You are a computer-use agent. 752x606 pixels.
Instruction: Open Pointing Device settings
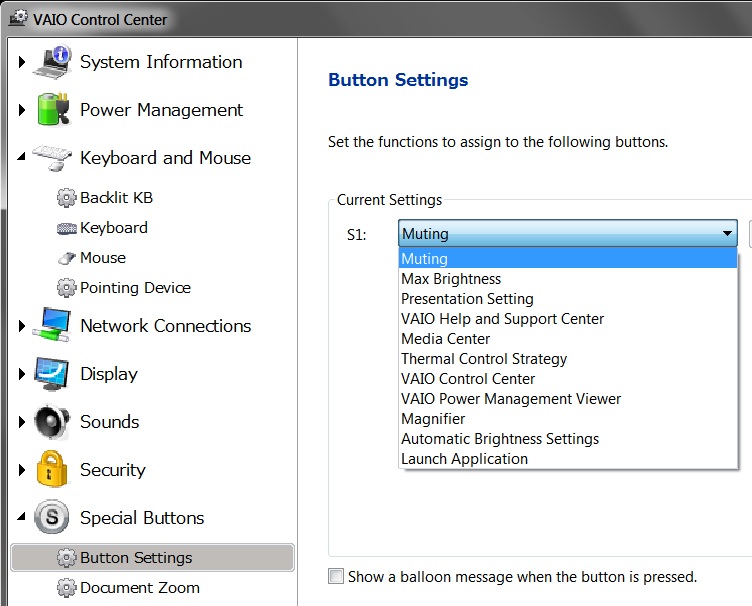135,288
